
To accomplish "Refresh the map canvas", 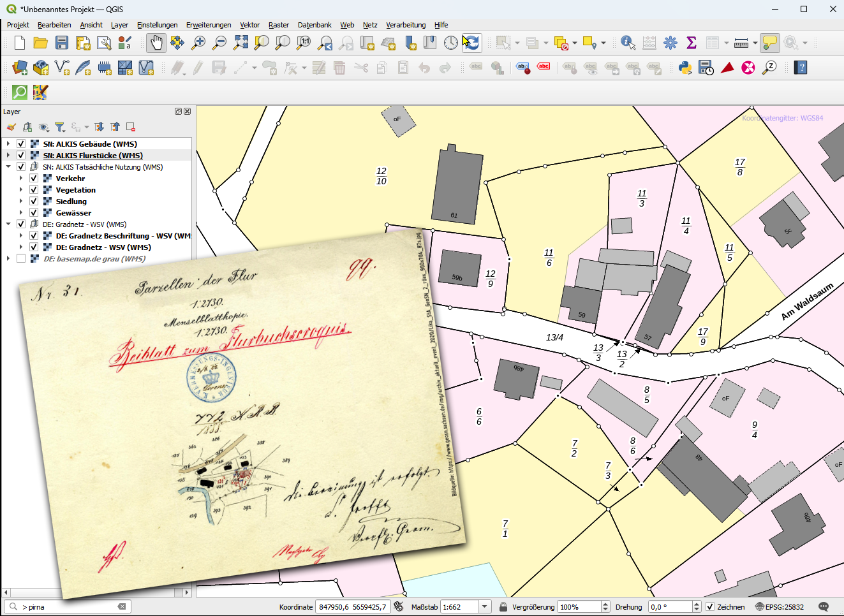I will 471,43.
